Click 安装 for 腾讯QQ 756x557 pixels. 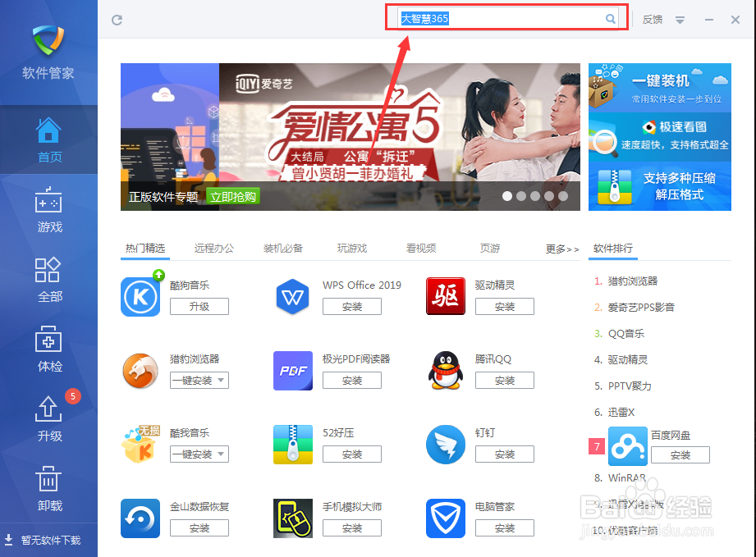pyautogui.click(x=505, y=380)
